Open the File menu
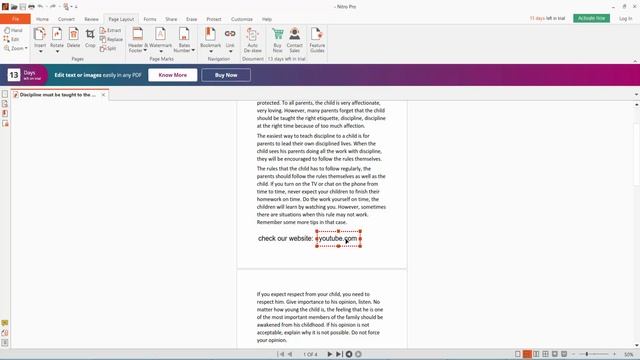This screenshot has height=360, width=640. [x=15, y=19]
